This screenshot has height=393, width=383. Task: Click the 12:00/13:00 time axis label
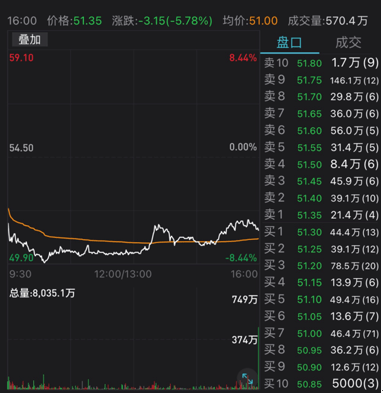click(123, 274)
